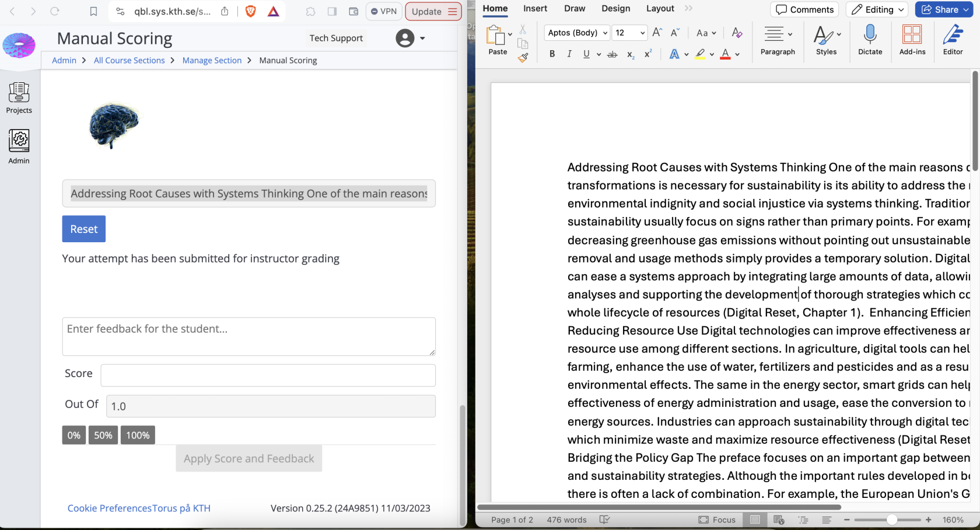This screenshot has width=980, height=530.
Task: Open the Brave Wallet icon
Action: [353, 11]
